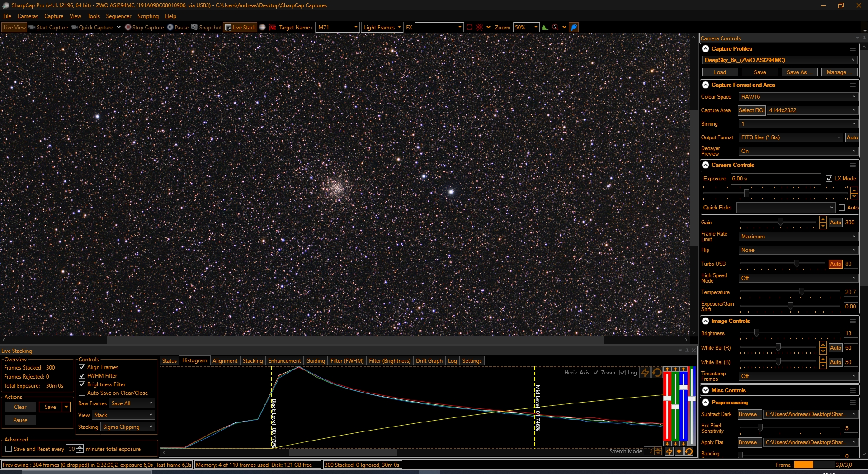
Task: Toggle the Live Stack toolbar button
Action: 241,27
